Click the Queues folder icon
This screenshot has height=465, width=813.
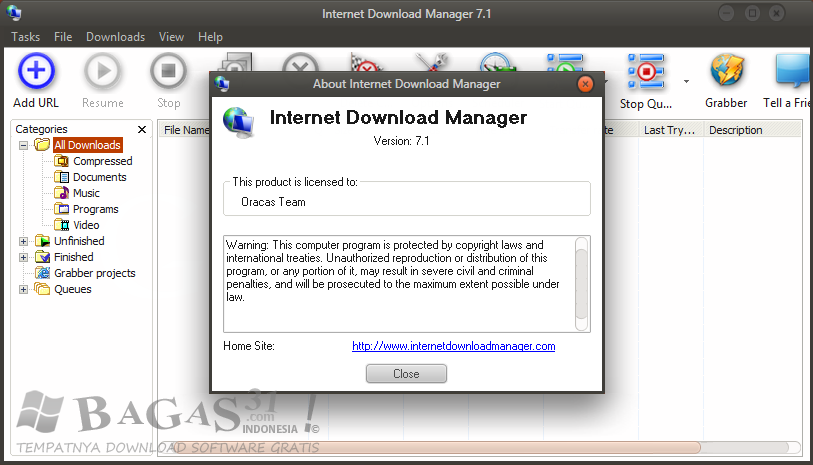(x=43, y=289)
